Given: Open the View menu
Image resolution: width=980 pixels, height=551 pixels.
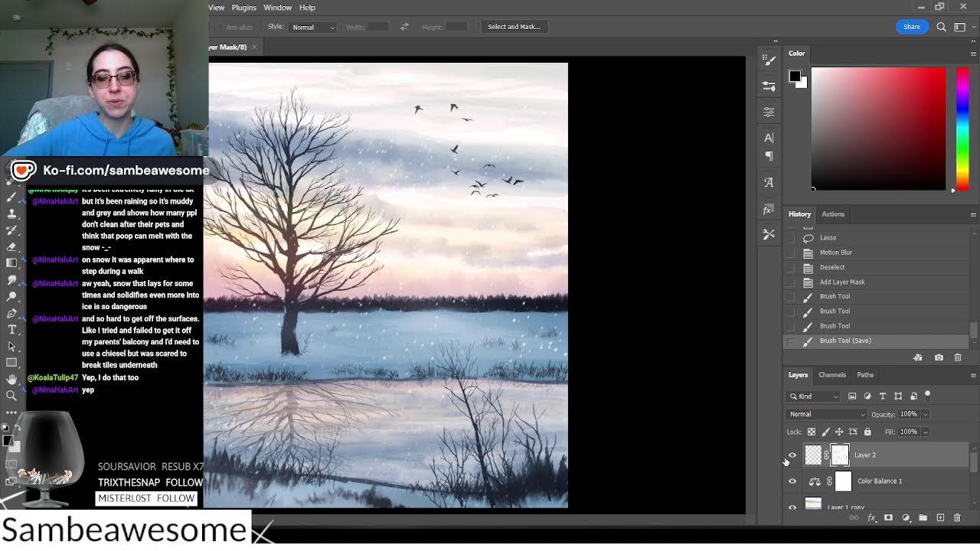Looking at the screenshot, I should pos(217,8).
